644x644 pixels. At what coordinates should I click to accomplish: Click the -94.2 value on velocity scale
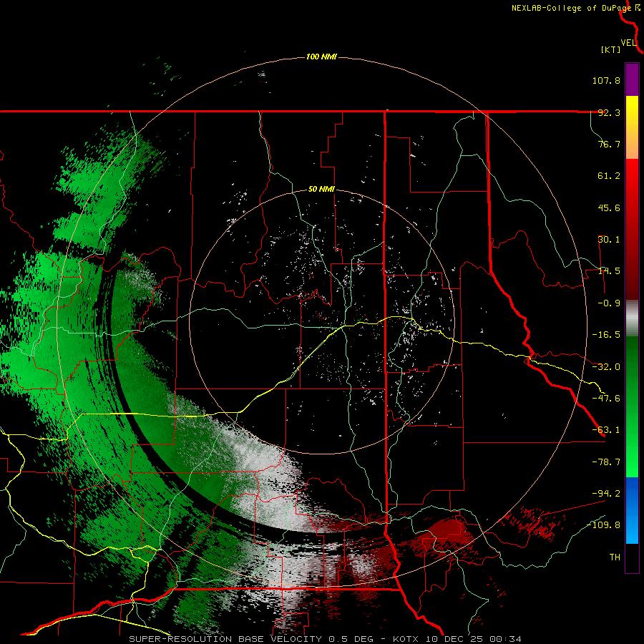pyautogui.click(x=606, y=493)
